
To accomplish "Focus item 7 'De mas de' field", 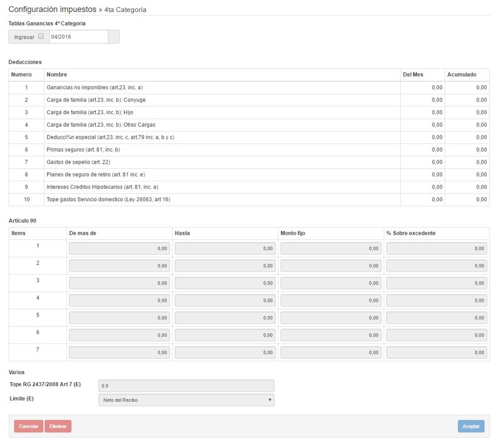I will [119, 352].
